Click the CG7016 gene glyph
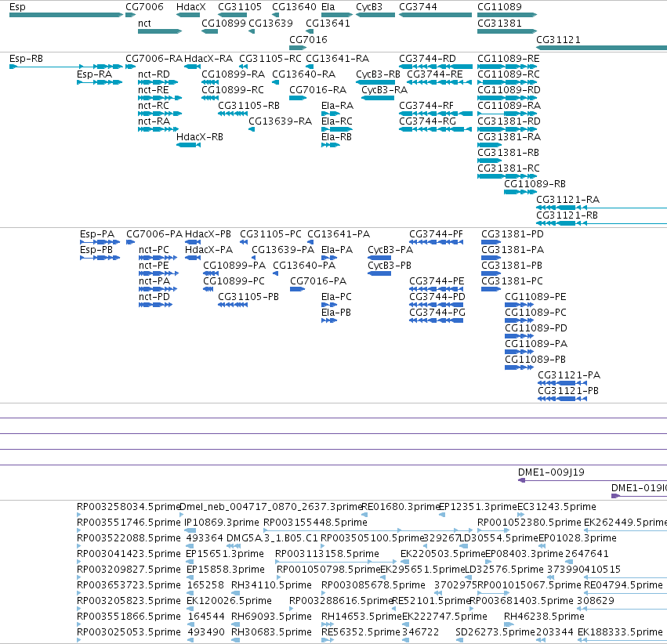Image resolution: width=667 pixels, height=644 pixels. pos(298,48)
